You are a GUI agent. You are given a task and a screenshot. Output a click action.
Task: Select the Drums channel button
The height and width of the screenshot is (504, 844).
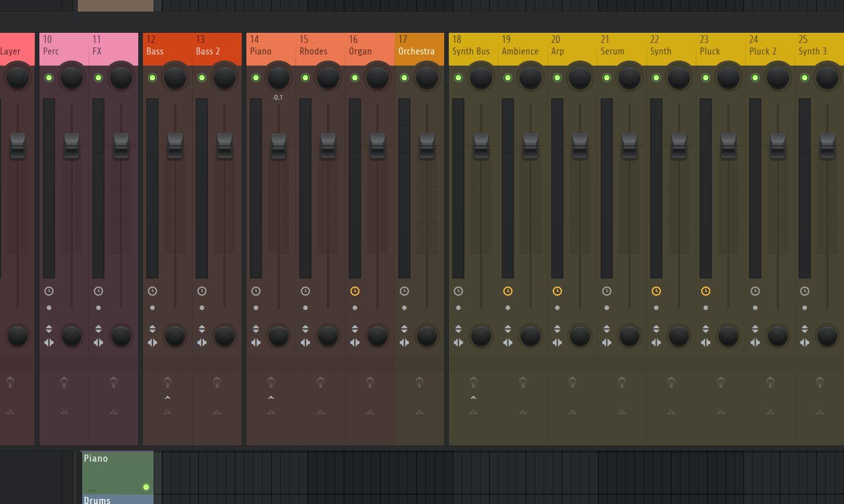[x=118, y=499]
